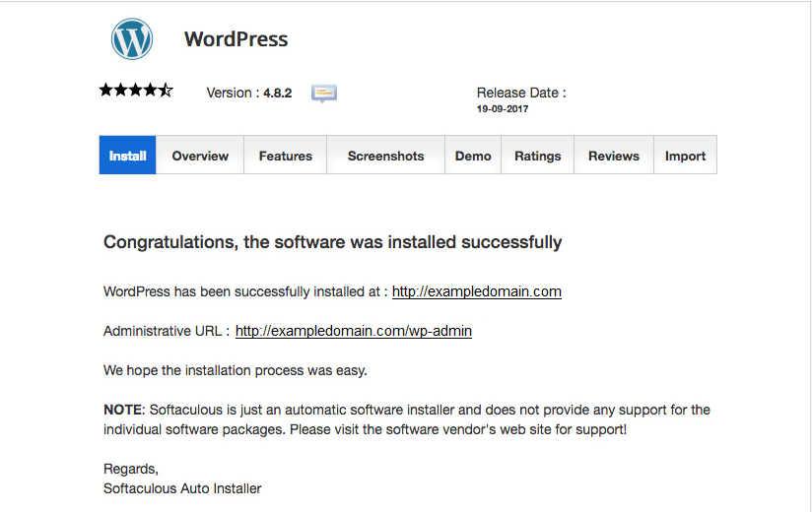The height and width of the screenshot is (512, 812).
Task: Click the 'Softaculous Auto Installer' signature text
Action: click(182, 488)
